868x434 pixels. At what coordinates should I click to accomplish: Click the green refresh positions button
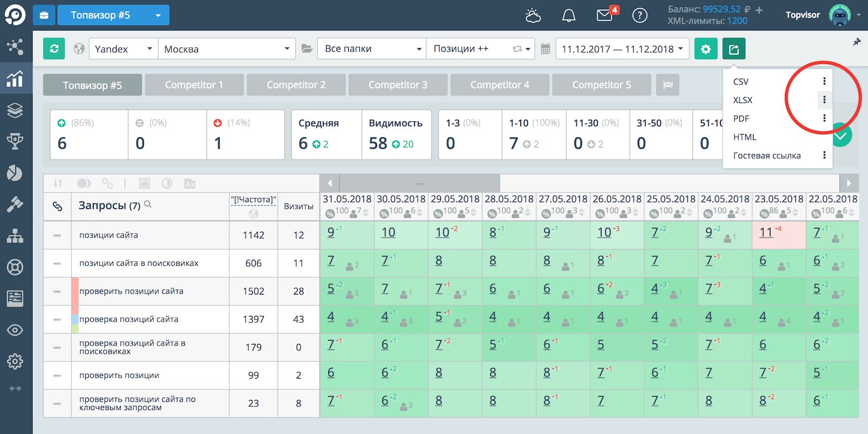point(54,49)
